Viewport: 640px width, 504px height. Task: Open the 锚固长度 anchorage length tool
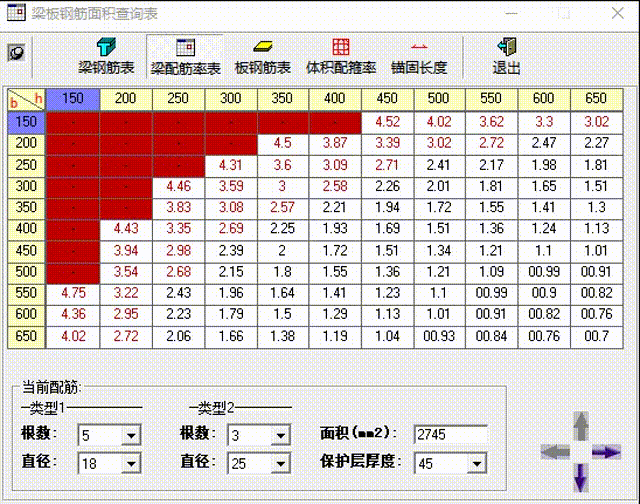[x=419, y=56]
